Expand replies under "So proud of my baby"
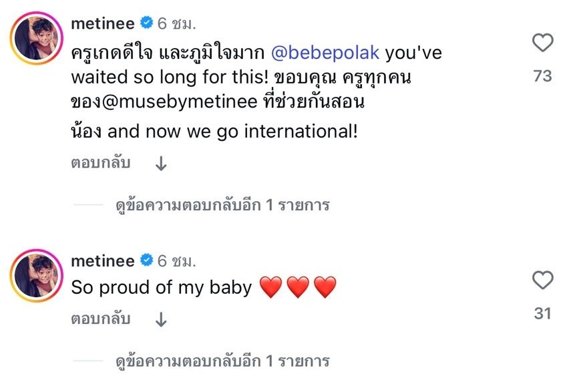 222,361
